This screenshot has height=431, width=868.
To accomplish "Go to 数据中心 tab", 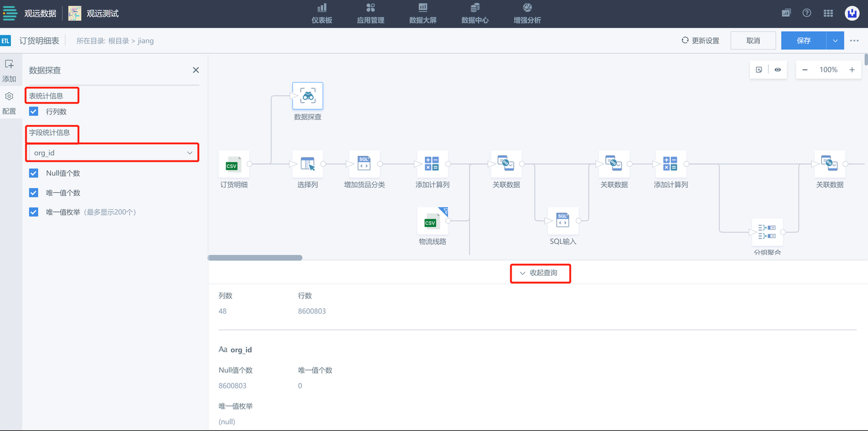I will [x=475, y=13].
